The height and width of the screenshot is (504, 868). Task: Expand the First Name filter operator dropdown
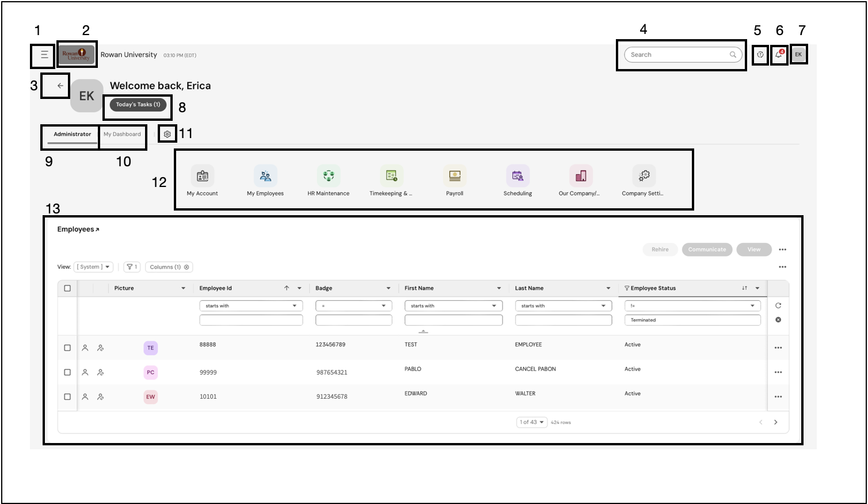pos(454,306)
